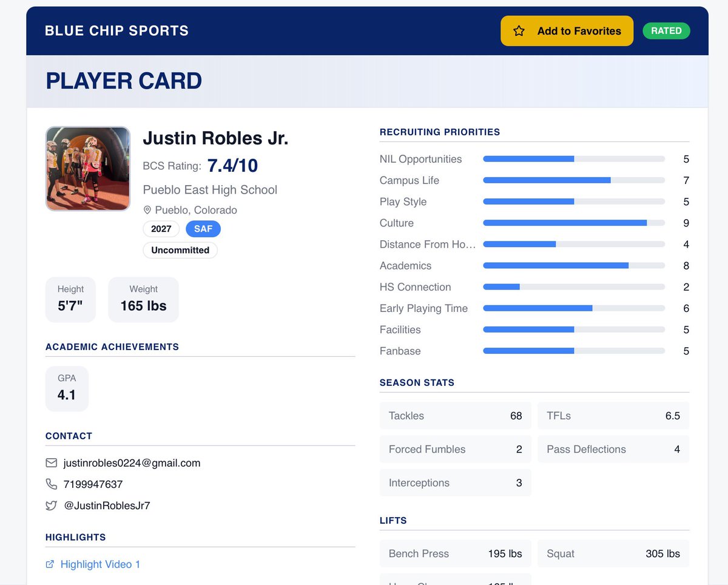The image size is (728, 585).
Task: Click the player profile photo
Action: (88, 169)
